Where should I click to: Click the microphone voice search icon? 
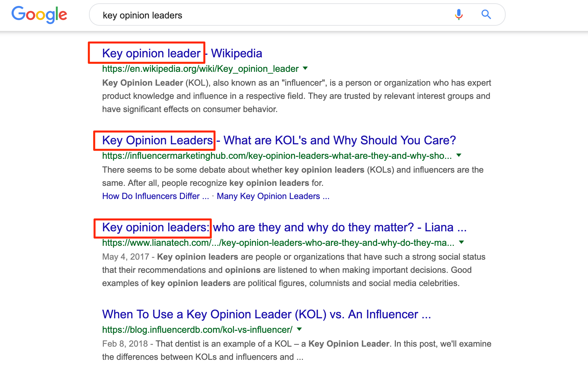(x=458, y=14)
